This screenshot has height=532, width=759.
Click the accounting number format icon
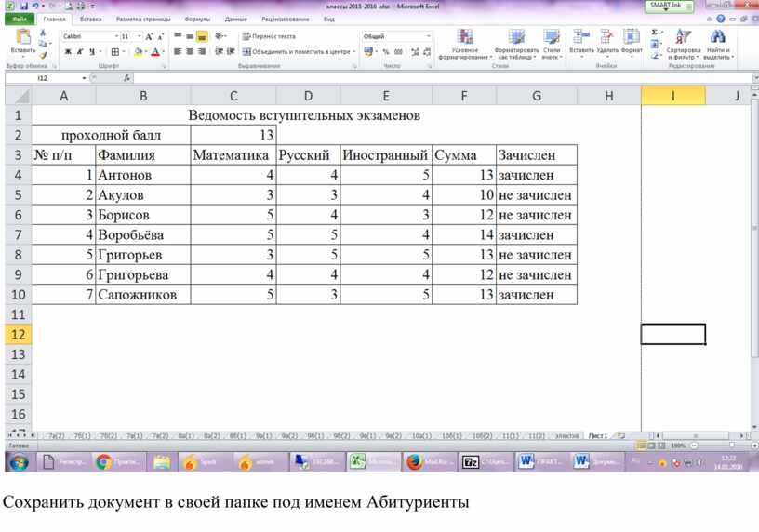click(369, 51)
